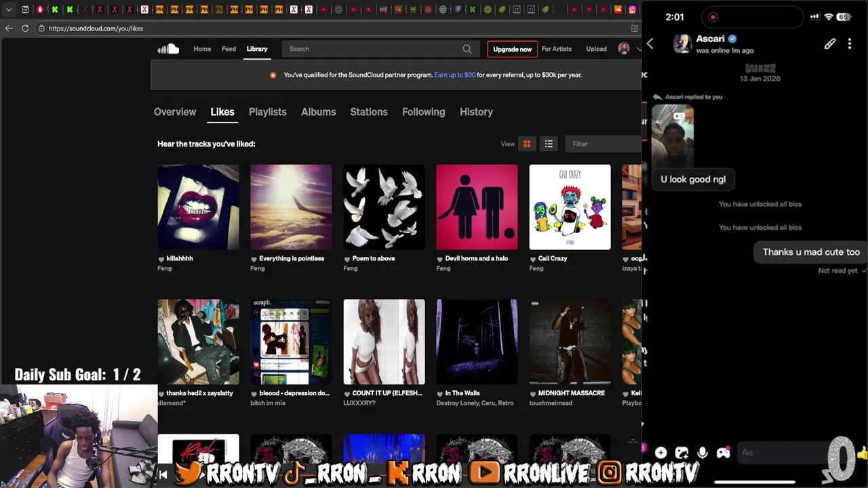This screenshot has width=868, height=488.
Task: Switch to the Stations tab
Action: (x=369, y=112)
